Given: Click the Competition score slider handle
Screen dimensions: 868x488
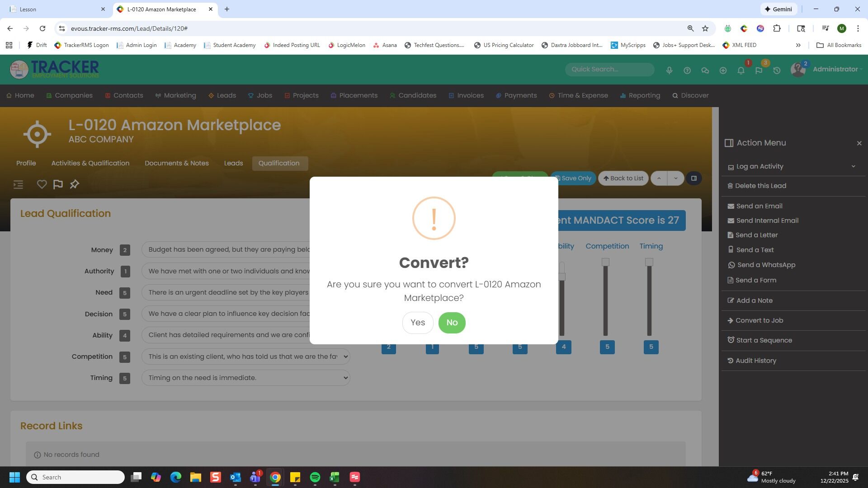Looking at the screenshot, I should 605,262.
